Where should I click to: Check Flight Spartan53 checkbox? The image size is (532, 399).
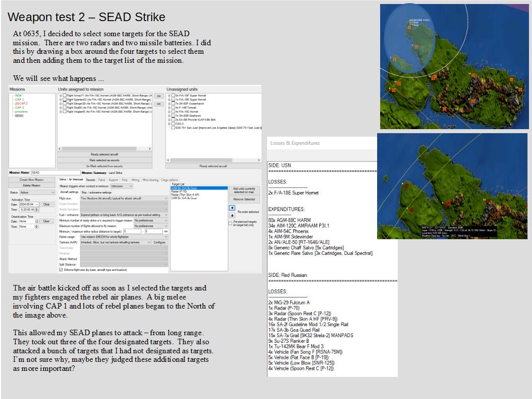[64, 99]
